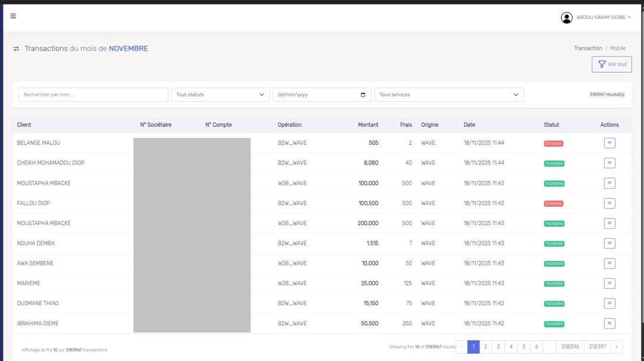Viewport: 644px width, 361px height.
Task: Go to next page arrow
Action: coord(617,347)
